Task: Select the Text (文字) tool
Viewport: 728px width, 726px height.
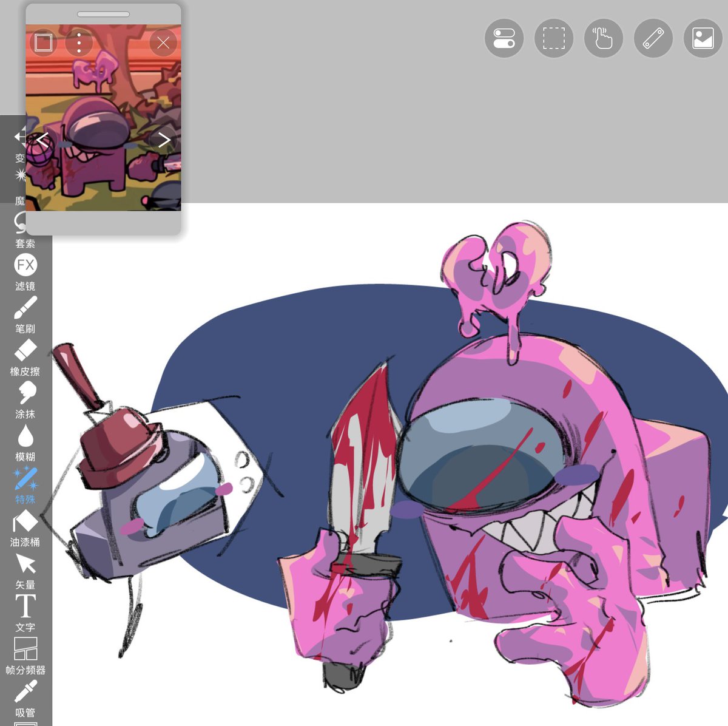Action: point(25,613)
